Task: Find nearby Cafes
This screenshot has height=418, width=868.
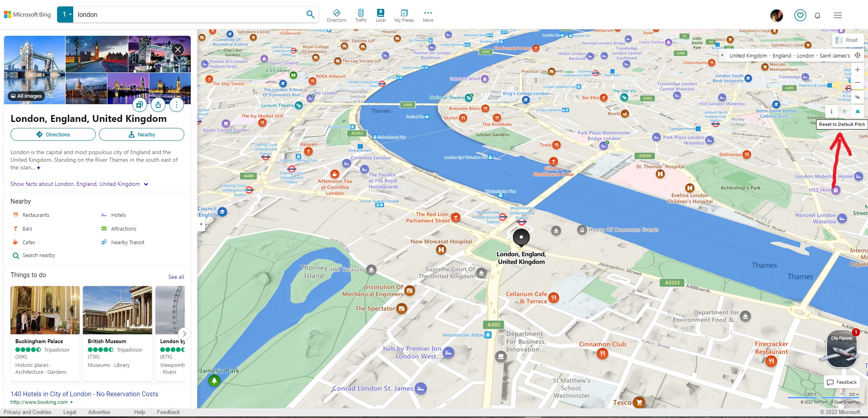Action: pos(24,242)
